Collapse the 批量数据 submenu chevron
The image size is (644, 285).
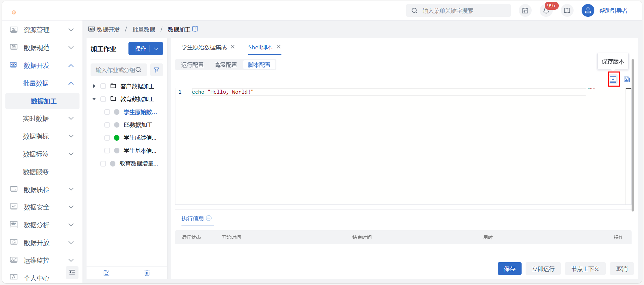[x=71, y=83]
